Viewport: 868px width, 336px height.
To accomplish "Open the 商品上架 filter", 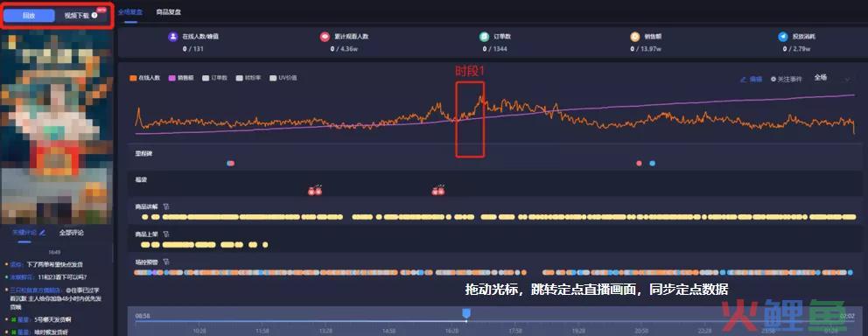I will pyautogui.click(x=166, y=234).
